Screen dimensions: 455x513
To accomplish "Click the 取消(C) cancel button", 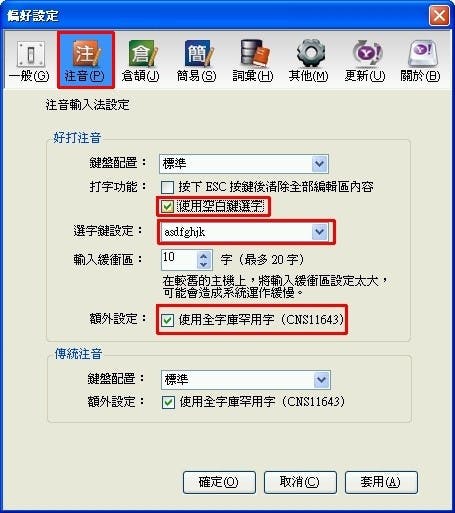I will click(x=300, y=482).
